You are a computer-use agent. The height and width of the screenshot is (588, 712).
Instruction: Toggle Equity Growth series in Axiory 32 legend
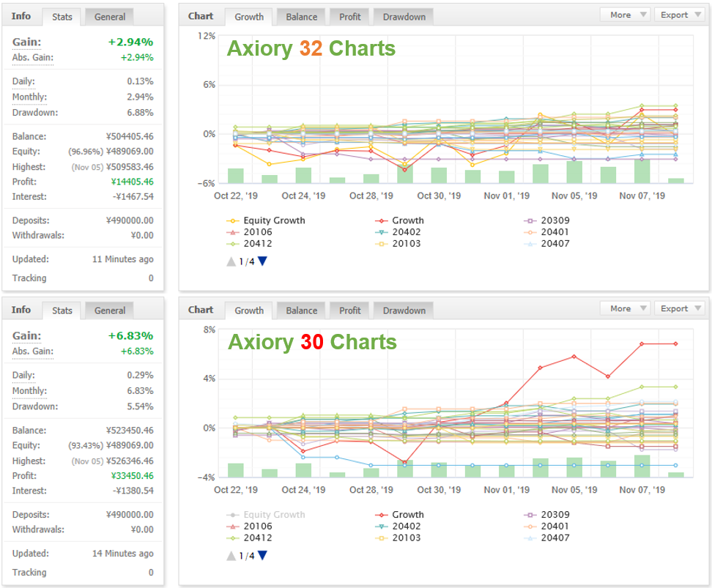coord(266,220)
